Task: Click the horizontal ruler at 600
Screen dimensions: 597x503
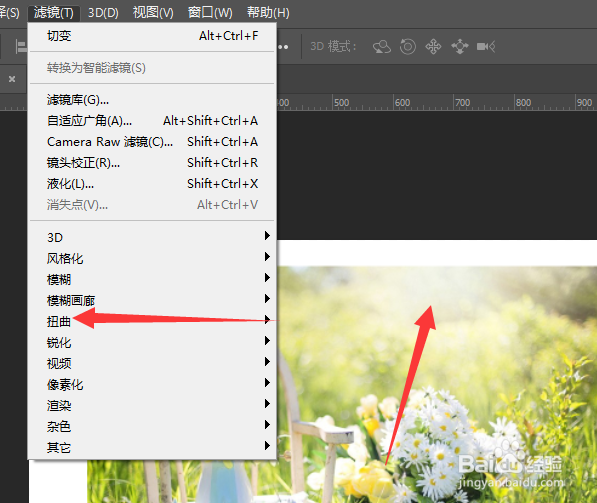Action: pyautogui.click(x=402, y=103)
